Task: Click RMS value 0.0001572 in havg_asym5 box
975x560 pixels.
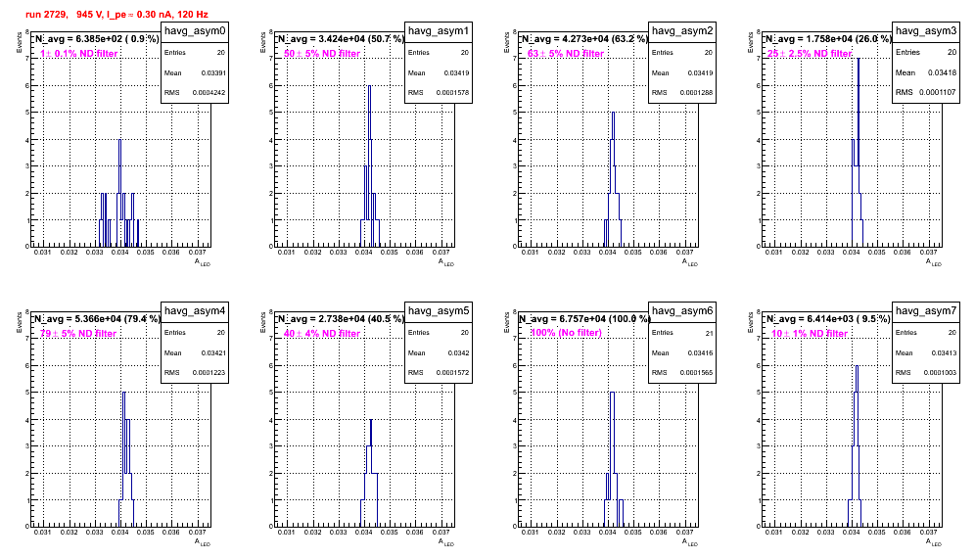Action: point(452,373)
